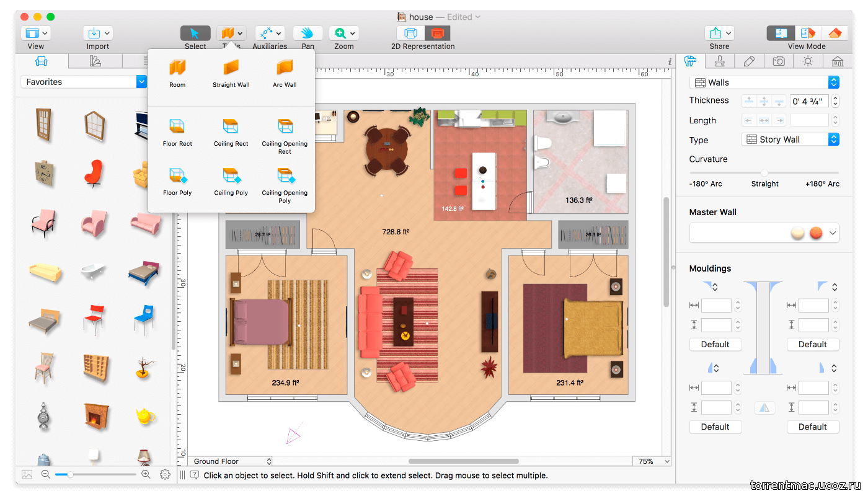This screenshot has width=868, height=496.
Task: Click the canvas horizontal scrollbar
Action: click(463, 461)
